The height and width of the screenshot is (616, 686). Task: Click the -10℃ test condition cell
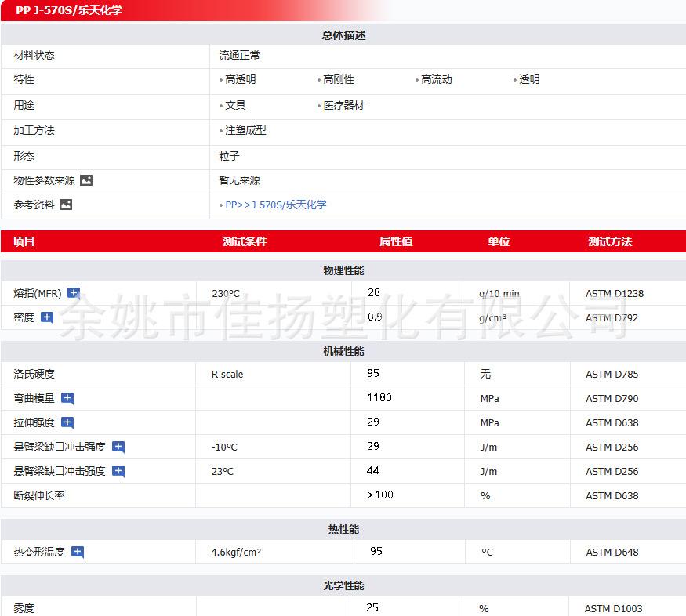[x=224, y=447]
